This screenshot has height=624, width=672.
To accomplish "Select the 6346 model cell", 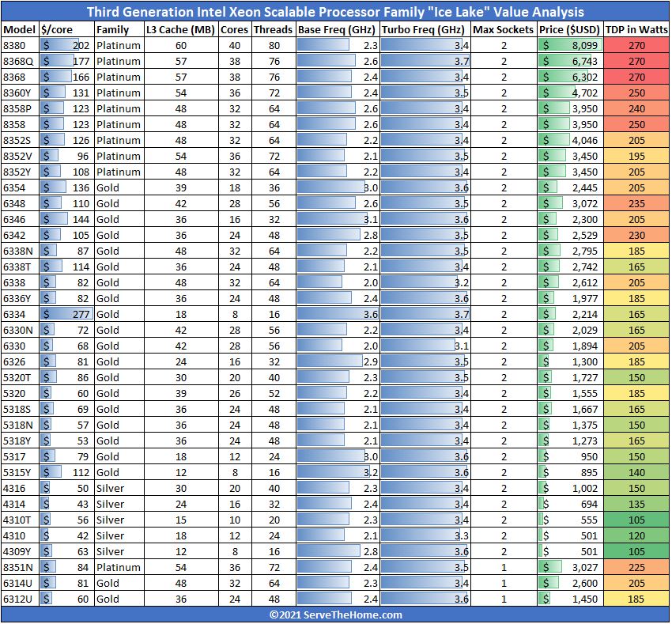I will pos(20,220).
